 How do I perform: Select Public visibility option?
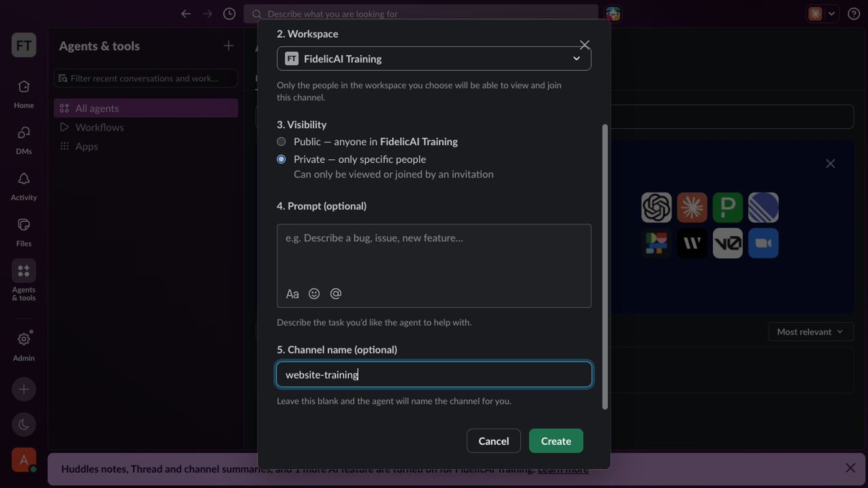pyautogui.click(x=281, y=141)
